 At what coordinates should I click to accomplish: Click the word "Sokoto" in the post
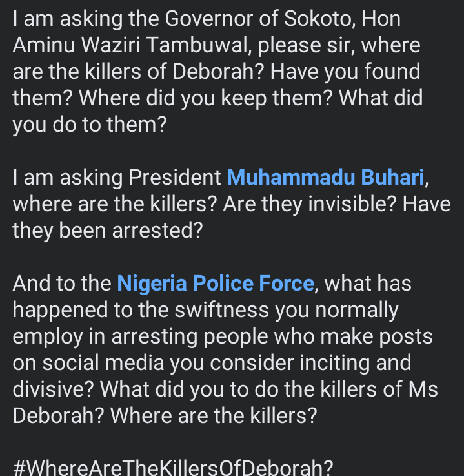[x=319, y=19]
